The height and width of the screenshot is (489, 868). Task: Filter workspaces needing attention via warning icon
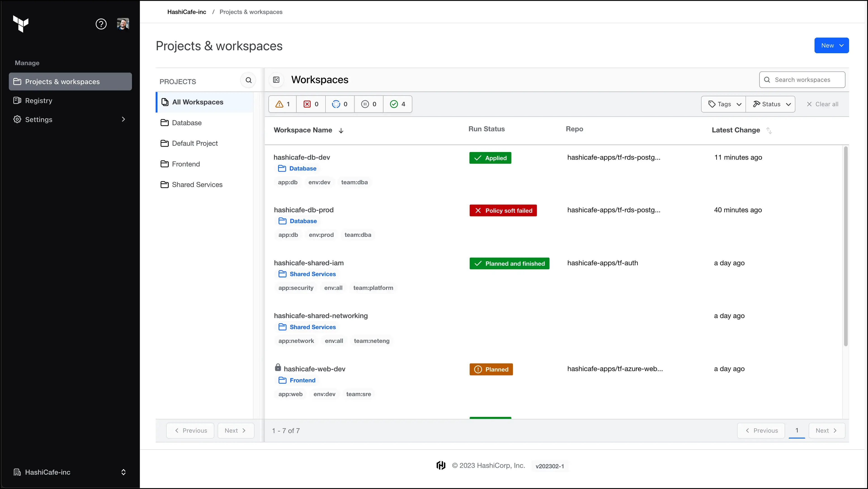[x=282, y=104]
